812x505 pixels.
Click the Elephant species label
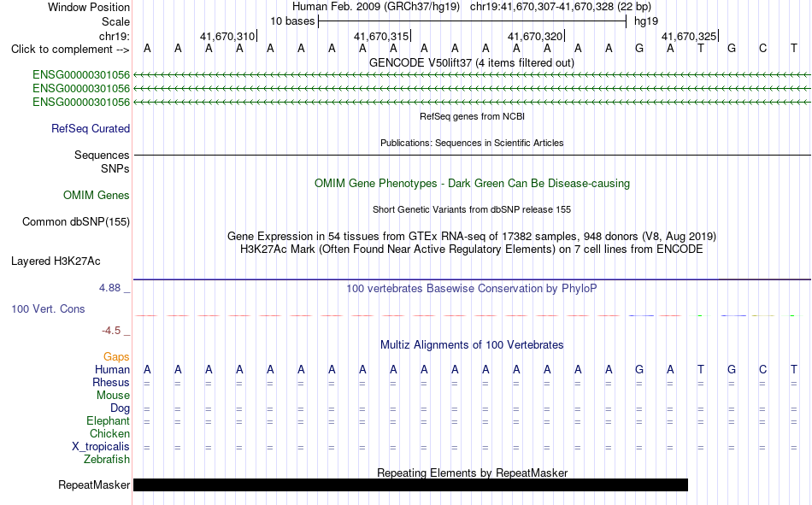click(108, 420)
